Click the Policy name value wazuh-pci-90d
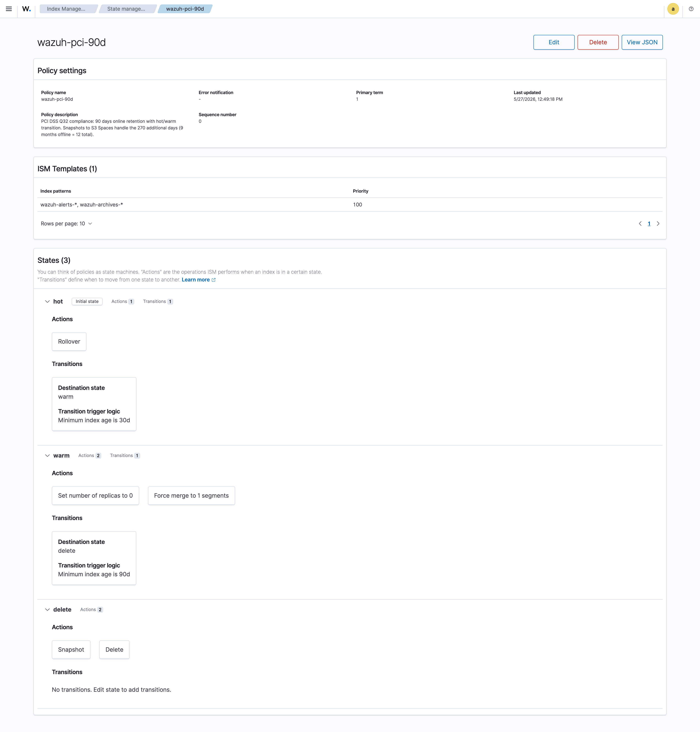 click(x=57, y=99)
